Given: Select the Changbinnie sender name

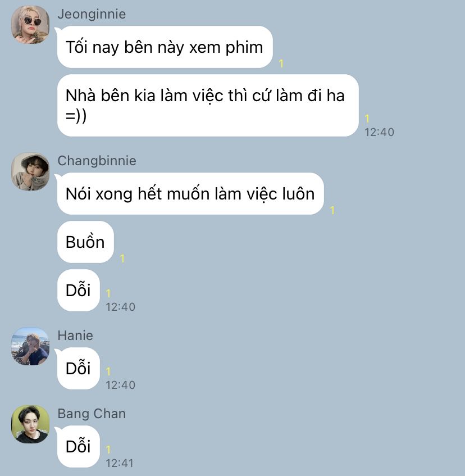Looking at the screenshot, I should [97, 161].
